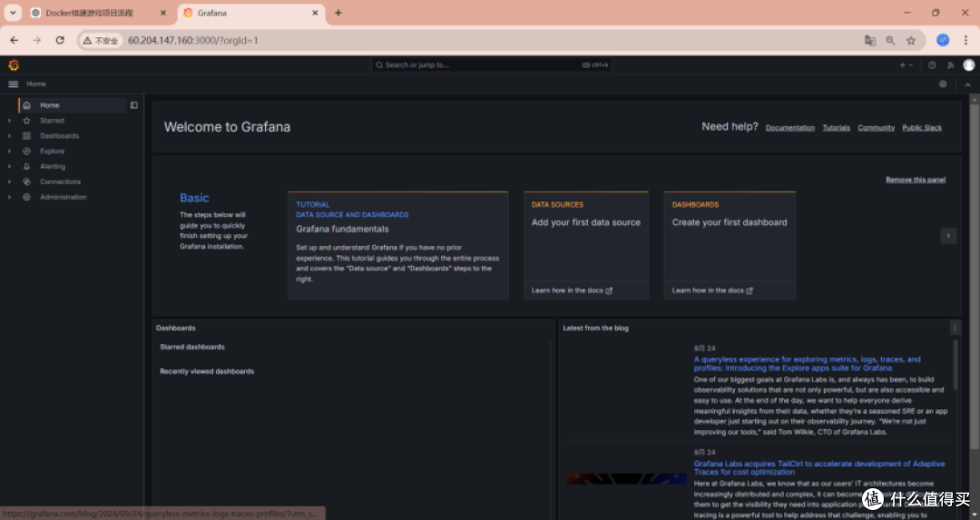Viewport: 980px width, 520px height.
Task: Bookmark this page with star icon
Action: 911,41
